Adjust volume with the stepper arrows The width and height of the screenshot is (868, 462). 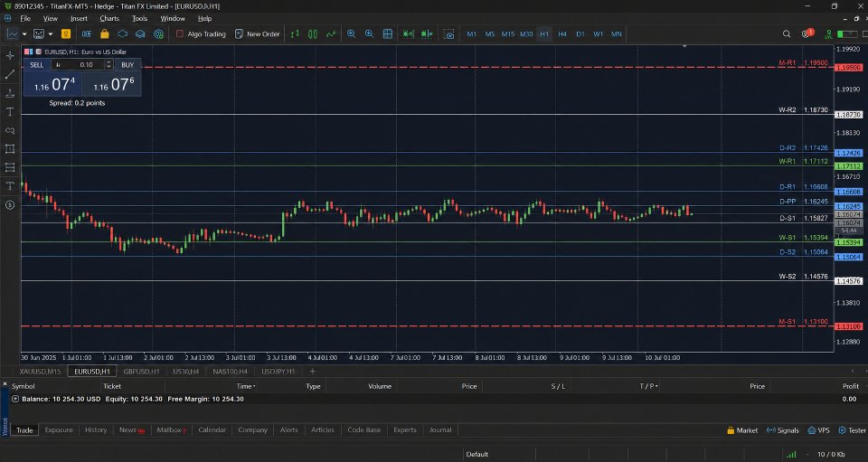click(x=108, y=65)
